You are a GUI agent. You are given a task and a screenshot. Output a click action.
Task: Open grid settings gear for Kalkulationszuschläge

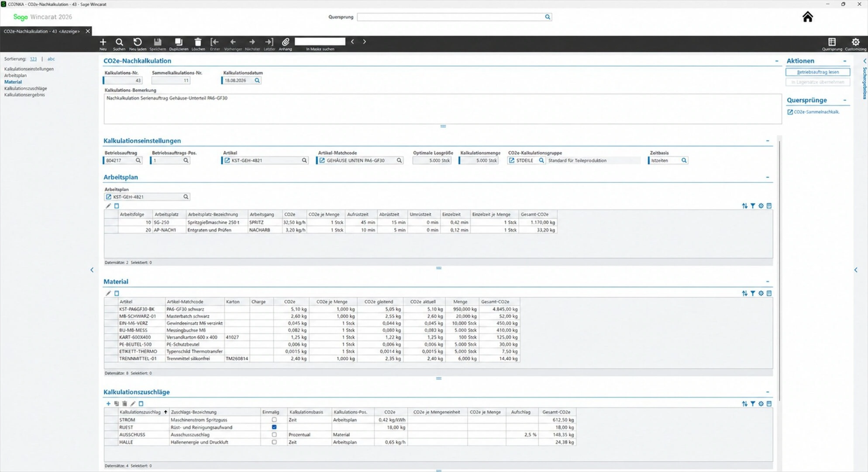761,404
